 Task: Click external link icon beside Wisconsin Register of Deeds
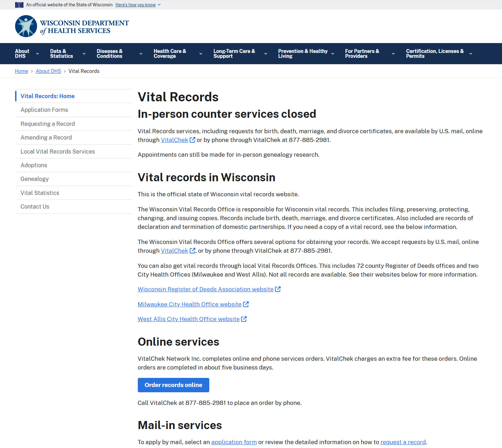(x=278, y=289)
